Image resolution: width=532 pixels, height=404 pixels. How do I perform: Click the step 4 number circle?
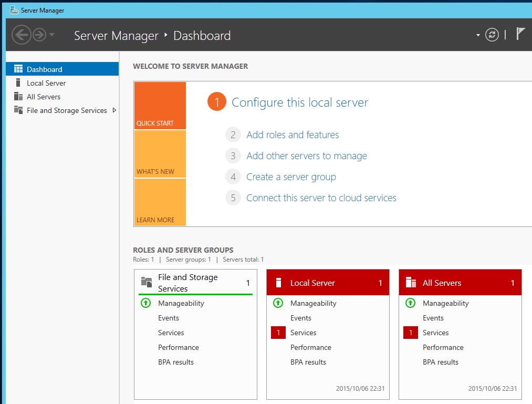point(233,177)
